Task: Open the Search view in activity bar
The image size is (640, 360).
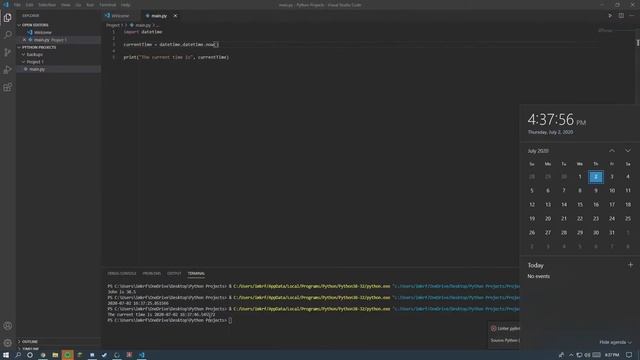Action: [x=8, y=35]
